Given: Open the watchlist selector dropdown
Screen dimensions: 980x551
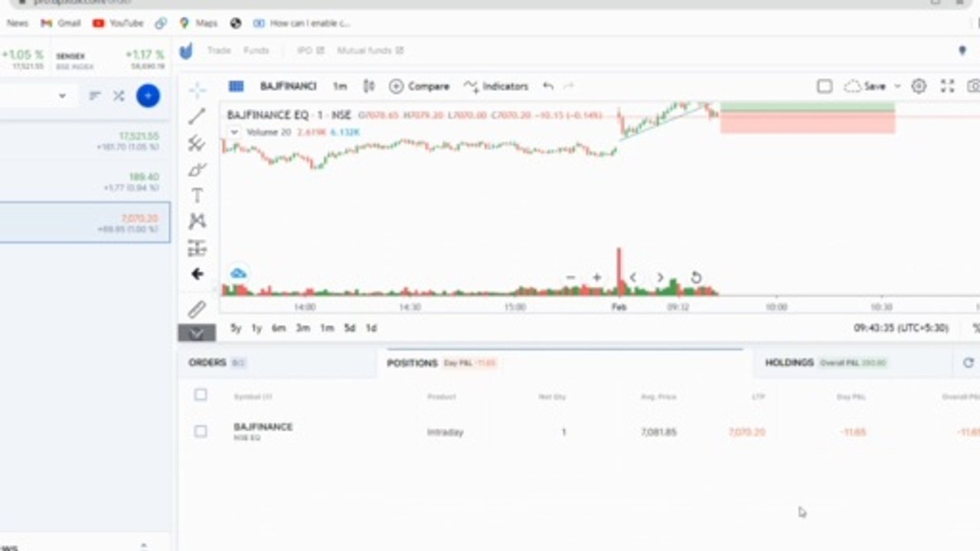Looking at the screenshot, I should click(x=62, y=96).
